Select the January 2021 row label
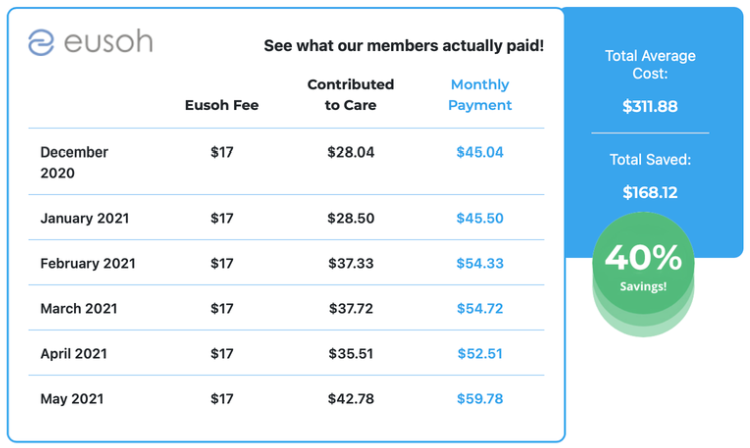 pos(85,218)
